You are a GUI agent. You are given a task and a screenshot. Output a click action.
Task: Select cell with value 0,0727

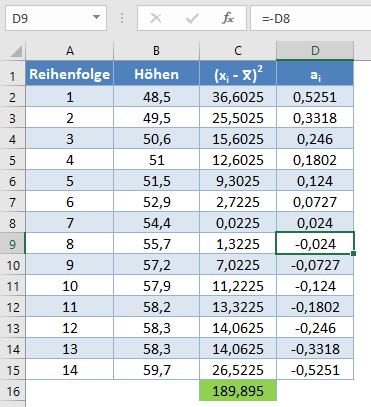point(315,202)
